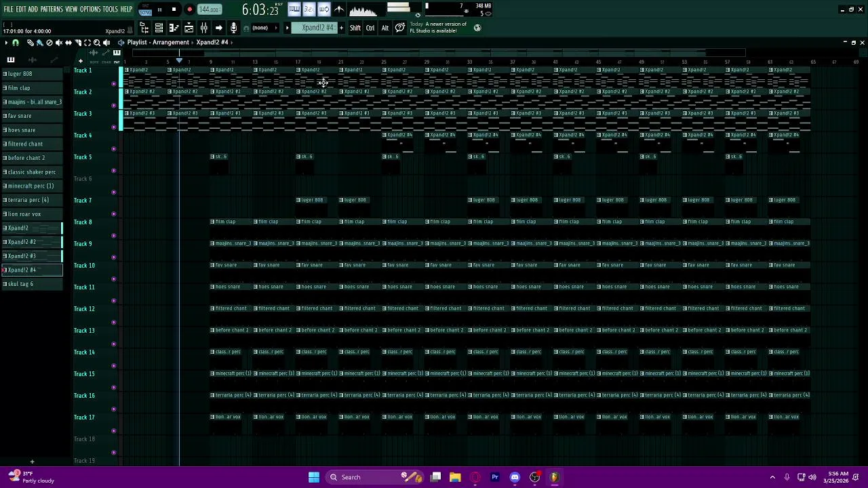Open the PATTERNS menu

point(52,9)
